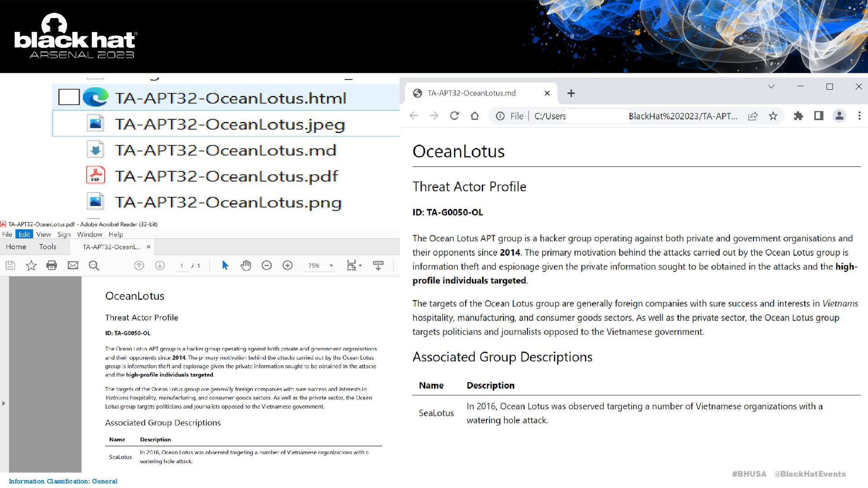This screenshot has width=868, height=488.
Task: Click the Share page icon in address bar
Action: pyautogui.click(x=753, y=116)
